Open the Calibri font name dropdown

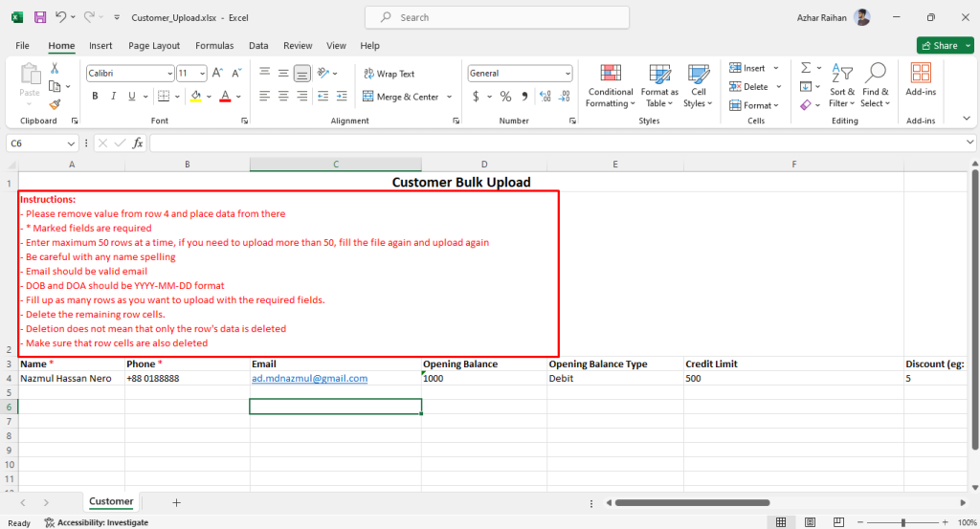point(169,74)
